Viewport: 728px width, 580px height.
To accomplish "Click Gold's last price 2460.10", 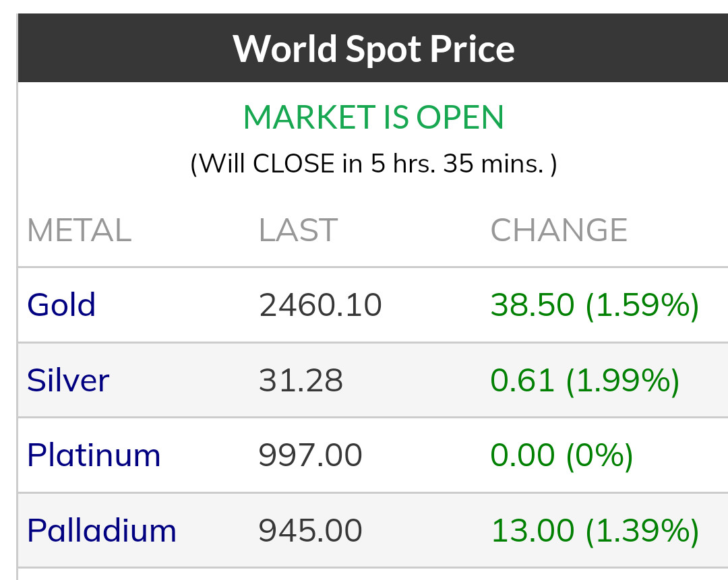I will [320, 305].
